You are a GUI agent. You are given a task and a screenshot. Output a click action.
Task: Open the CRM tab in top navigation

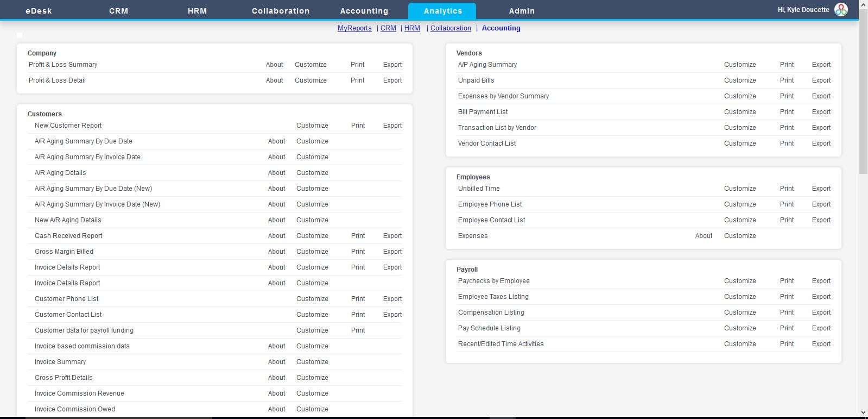click(x=118, y=11)
